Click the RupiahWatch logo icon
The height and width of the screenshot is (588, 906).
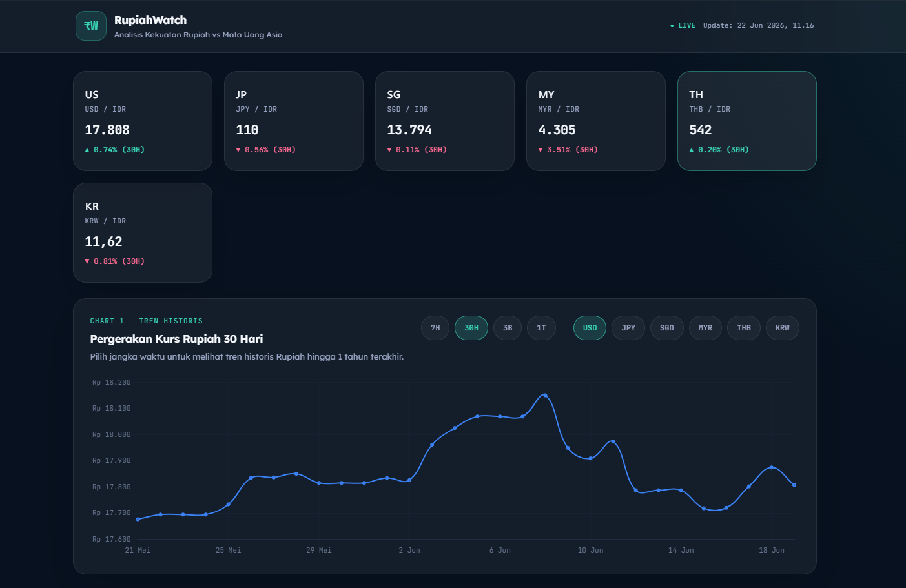point(91,26)
